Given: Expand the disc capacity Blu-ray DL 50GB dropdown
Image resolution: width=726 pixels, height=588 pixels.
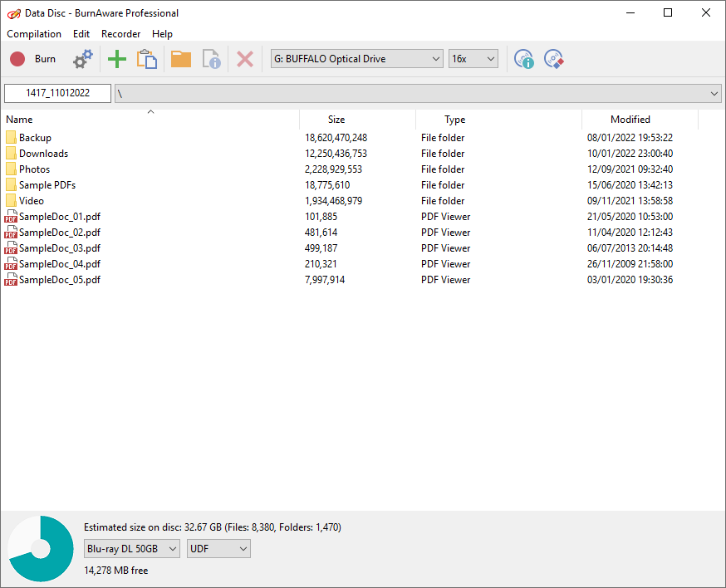Looking at the screenshot, I should pyautogui.click(x=131, y=548).
